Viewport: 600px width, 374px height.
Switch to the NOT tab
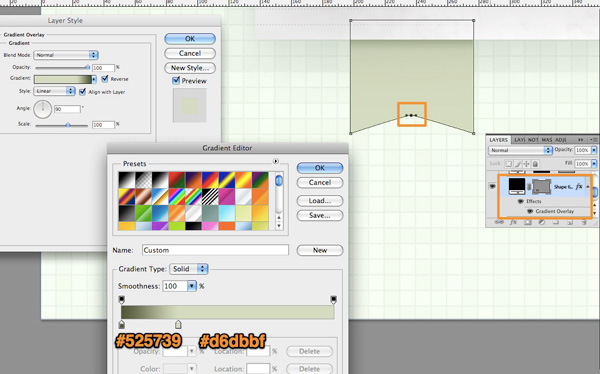point(533,140)
